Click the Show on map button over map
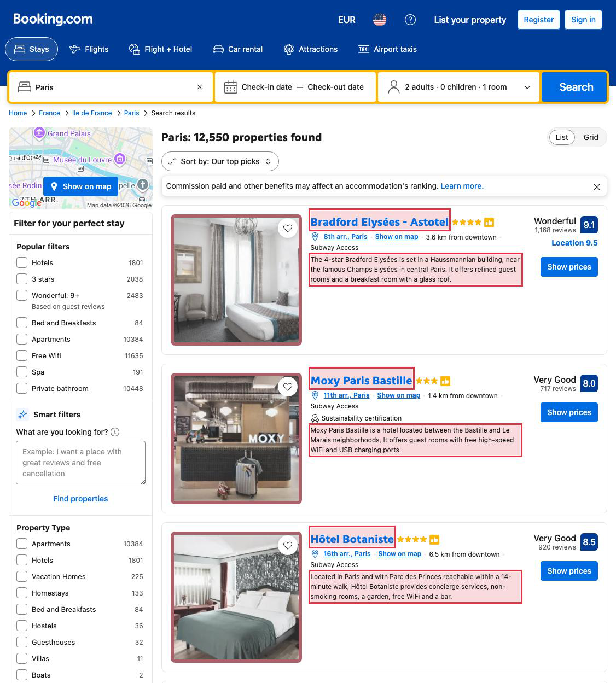 click(x=81, y=186)
